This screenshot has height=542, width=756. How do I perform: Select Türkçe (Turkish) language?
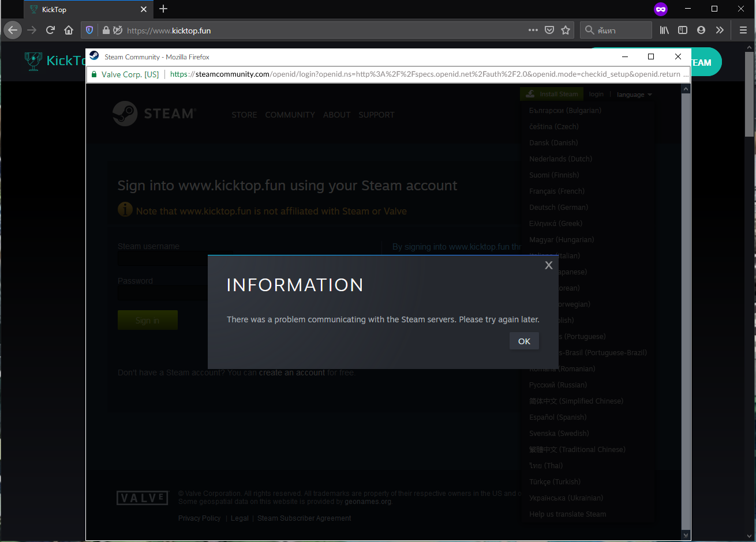coord(555,481)
